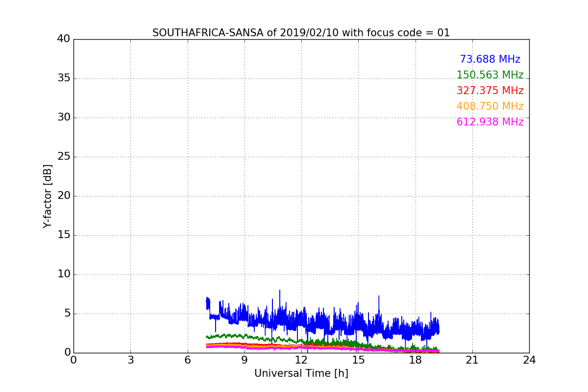Select the 73.688 MHz legend label
Screen dimensions: 588x392
(x=490, y=59)
